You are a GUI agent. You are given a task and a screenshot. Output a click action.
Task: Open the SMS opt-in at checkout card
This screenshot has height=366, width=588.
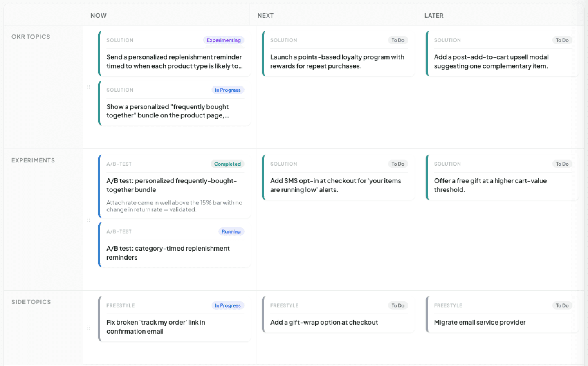(x=338, y=177)
